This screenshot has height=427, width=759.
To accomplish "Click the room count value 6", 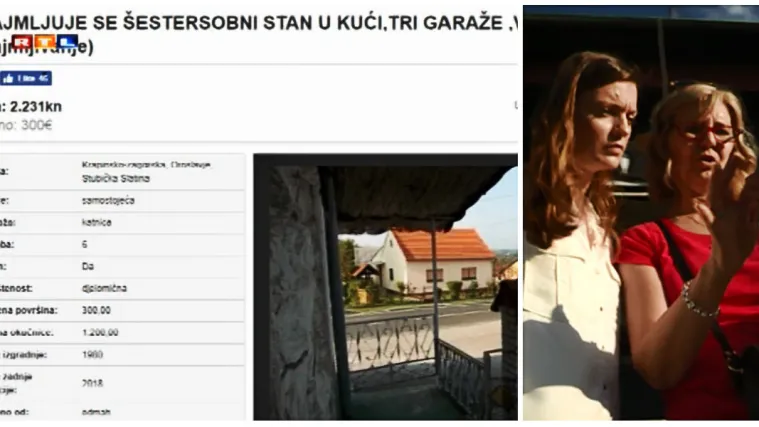I will (x=85, y=244).
